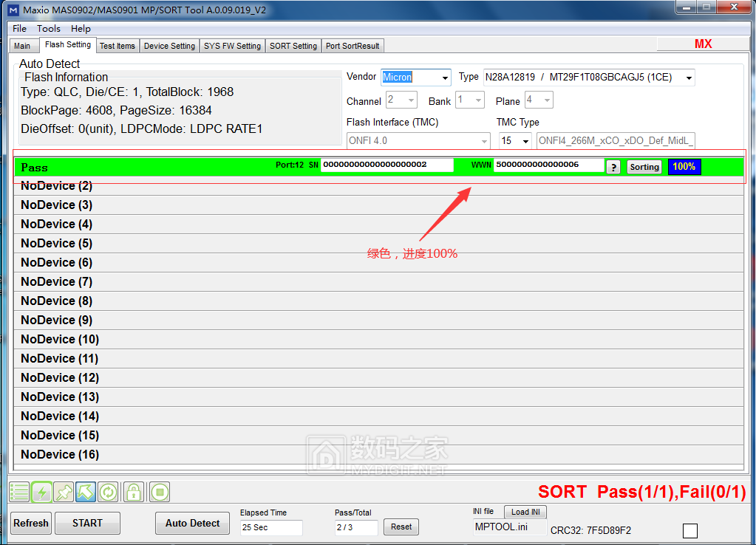The width and height of the screenshot is (756, 545).
Task: Click the Reset button
Action: click(x=401, y=527)
